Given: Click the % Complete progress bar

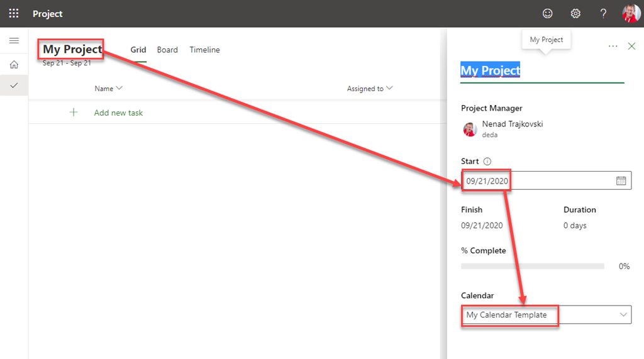Looking at the screenshot, I should 532,267.
